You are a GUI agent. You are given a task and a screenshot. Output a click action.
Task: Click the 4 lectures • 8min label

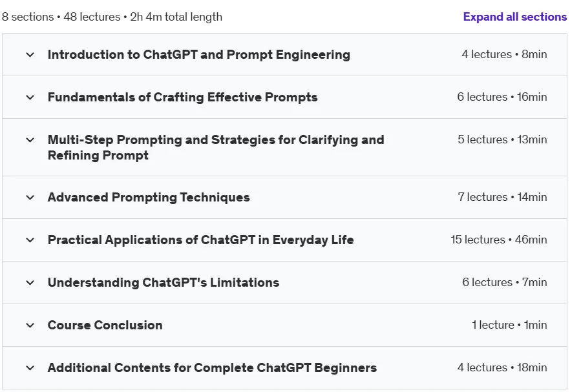(504, 54)
